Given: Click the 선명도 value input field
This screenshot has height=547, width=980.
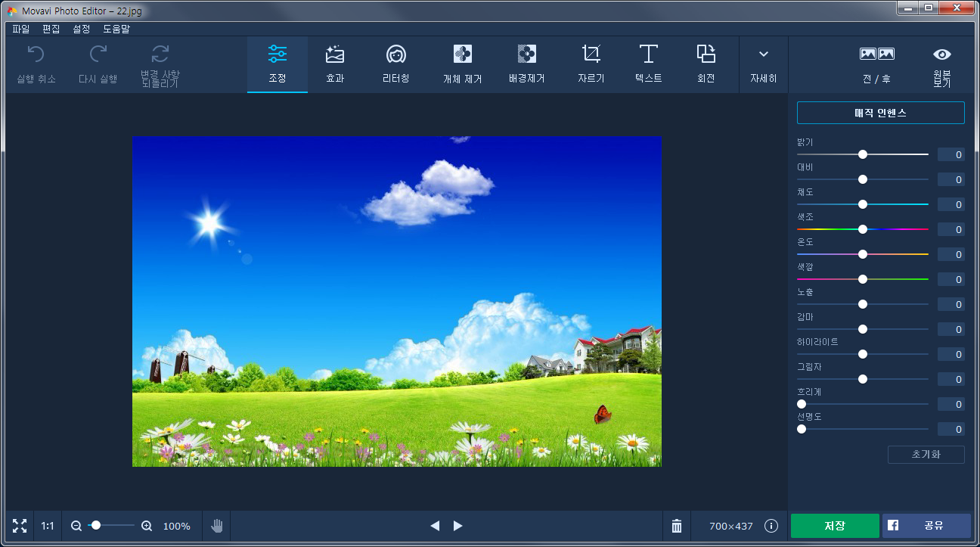Looking at the screenshot, I should [x=951, y=429].
